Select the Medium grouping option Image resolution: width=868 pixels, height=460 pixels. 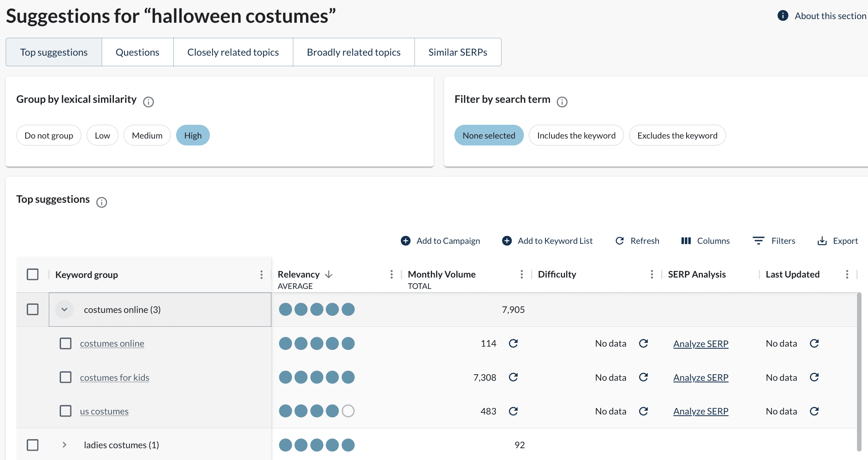[147, 136]
